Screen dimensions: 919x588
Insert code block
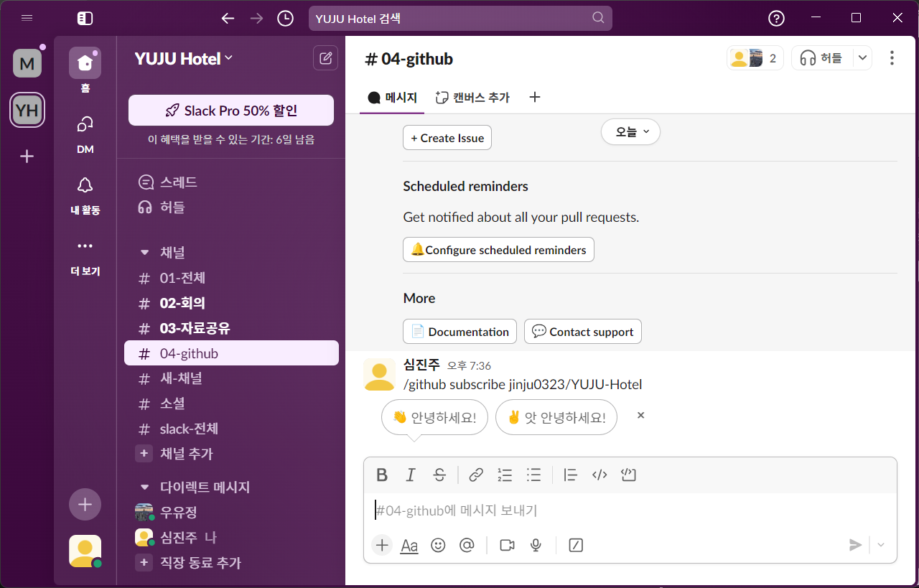[x=629, y=475]
